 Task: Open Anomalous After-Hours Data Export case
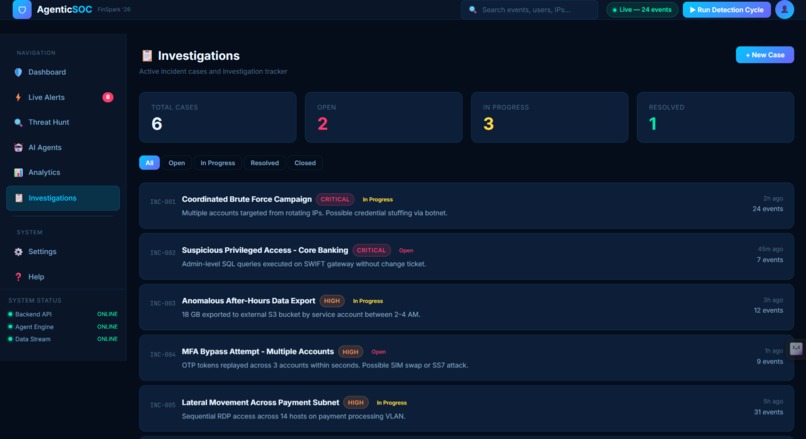(466, 307)
